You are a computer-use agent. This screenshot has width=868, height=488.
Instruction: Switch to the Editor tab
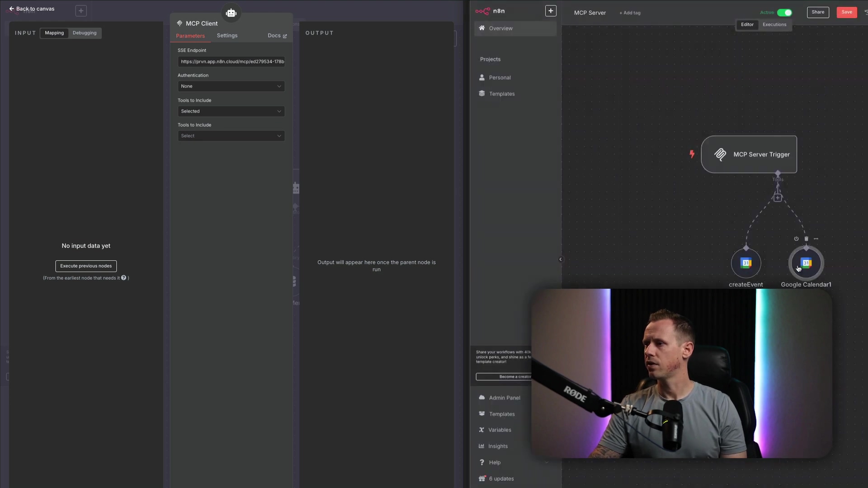point(747,25)
